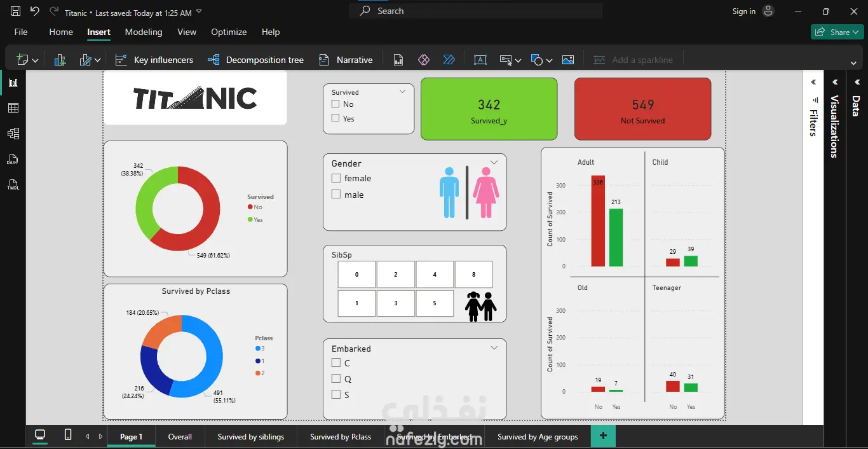
Task: Click the Share button
Action: tap(837, 32)
